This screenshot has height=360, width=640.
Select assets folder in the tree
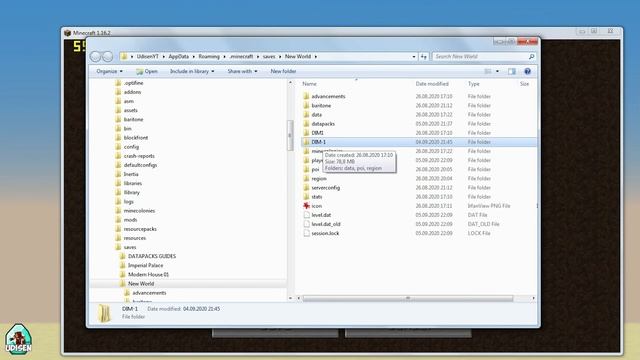[131, 110]
